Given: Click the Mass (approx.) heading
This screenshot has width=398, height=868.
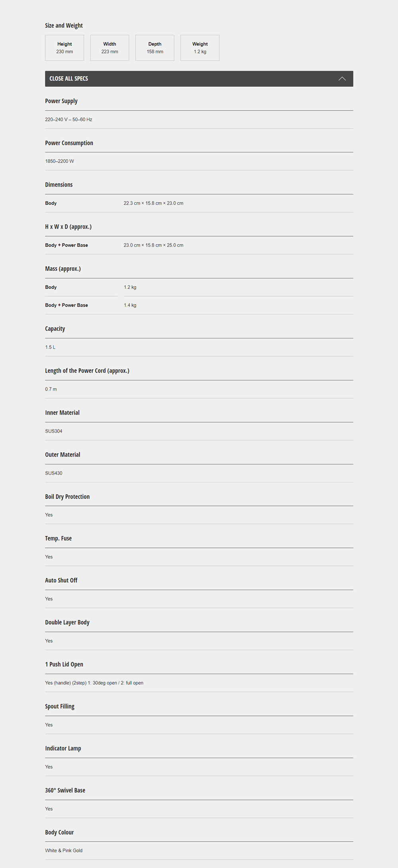Looking at the screenshot, I should click(63, 269).
